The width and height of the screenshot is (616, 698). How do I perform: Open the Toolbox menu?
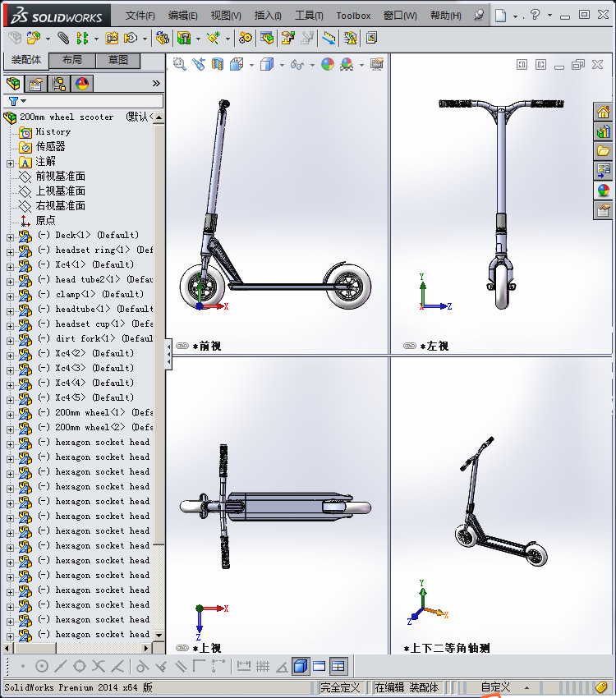pyautogui.click(x=353, y=16)
